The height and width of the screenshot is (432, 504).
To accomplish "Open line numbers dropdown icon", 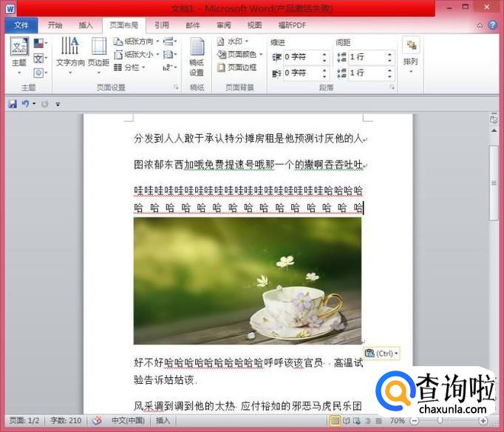I will (x=170, y=54).
